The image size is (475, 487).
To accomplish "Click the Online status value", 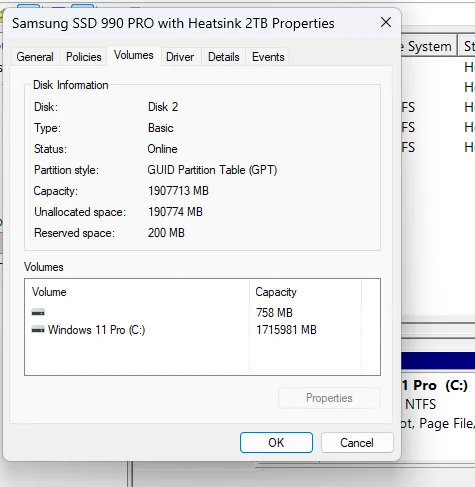I will point(162,149).
